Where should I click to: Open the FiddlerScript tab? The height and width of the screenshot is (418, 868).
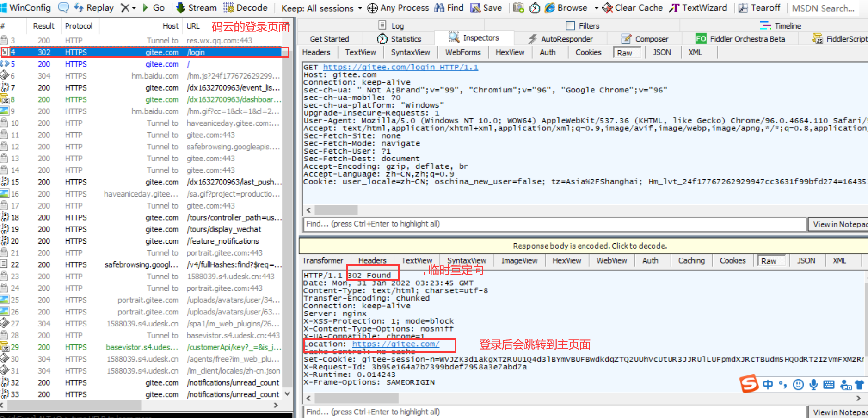(839, 39)
